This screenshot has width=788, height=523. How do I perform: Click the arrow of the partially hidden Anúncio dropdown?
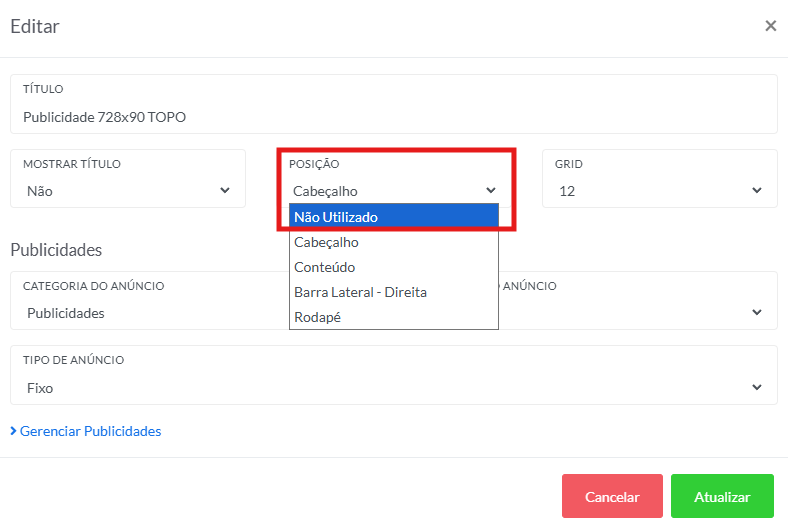pyautogui.click(x=757, y=313)
